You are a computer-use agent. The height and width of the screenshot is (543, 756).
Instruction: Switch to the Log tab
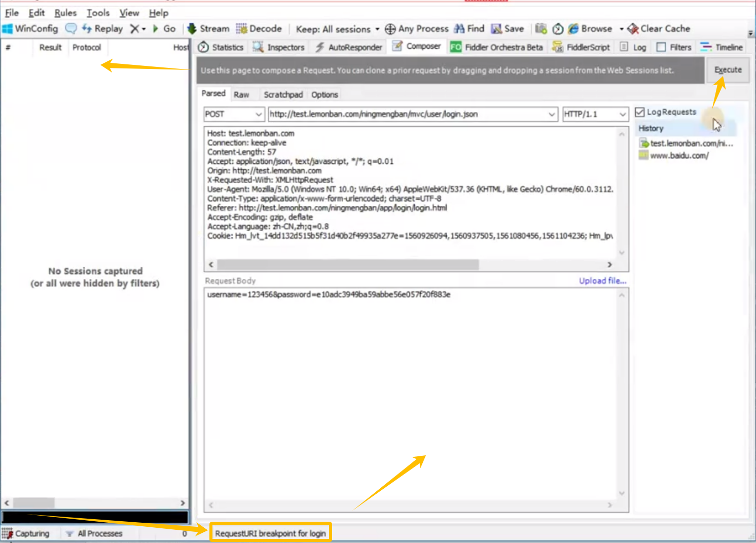coord(633,47)
